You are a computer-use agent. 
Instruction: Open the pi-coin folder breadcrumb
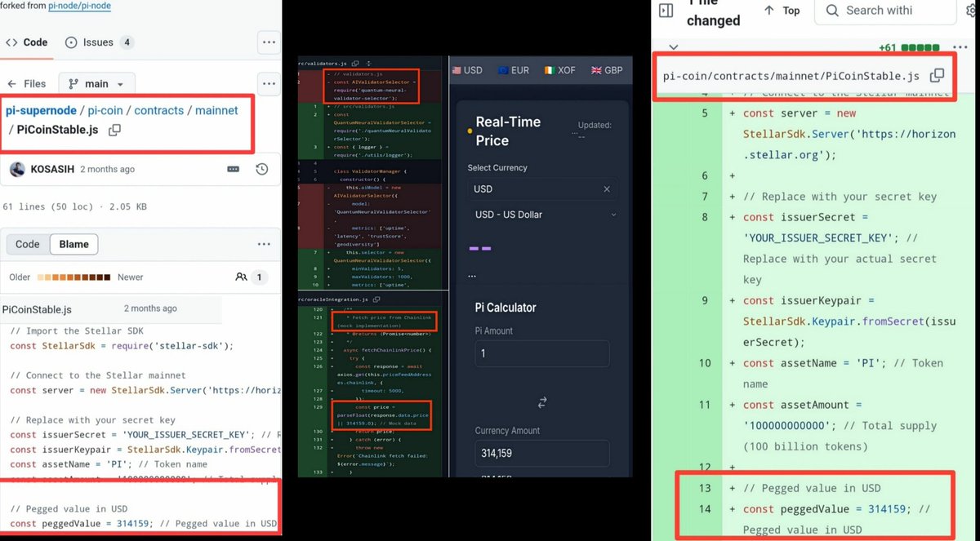point(105,110)
